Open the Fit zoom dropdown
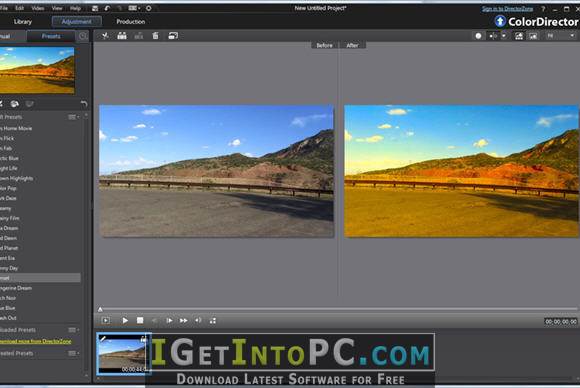This screenshot has height=388, width=580. (x=560, y=36)
